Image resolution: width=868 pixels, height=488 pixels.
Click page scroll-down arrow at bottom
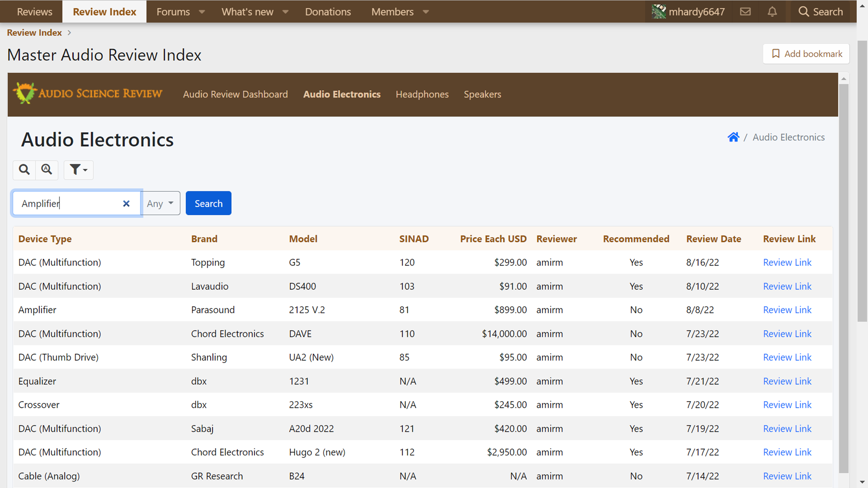coord(862,482)
